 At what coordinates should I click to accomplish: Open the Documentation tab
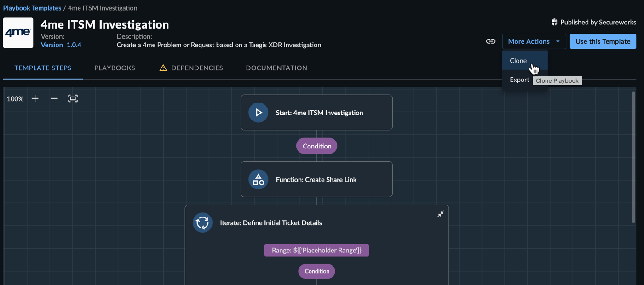click(276, 68)
